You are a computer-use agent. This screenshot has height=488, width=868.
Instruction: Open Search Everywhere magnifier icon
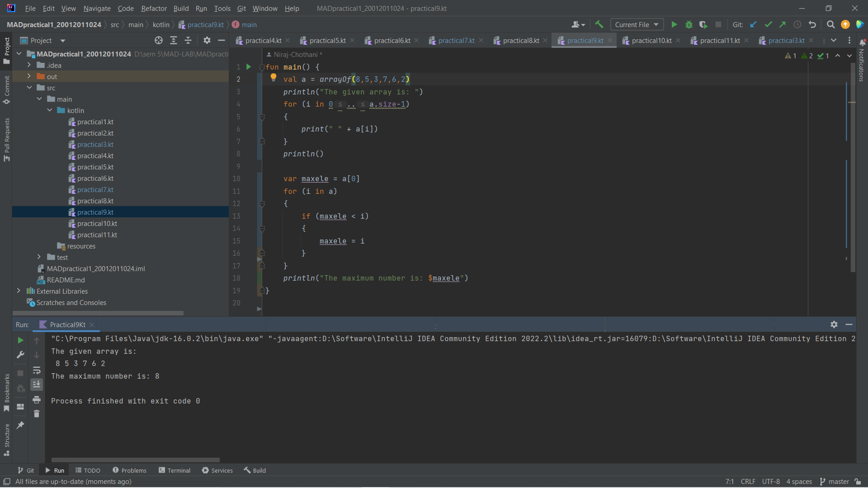coord(830,25)
